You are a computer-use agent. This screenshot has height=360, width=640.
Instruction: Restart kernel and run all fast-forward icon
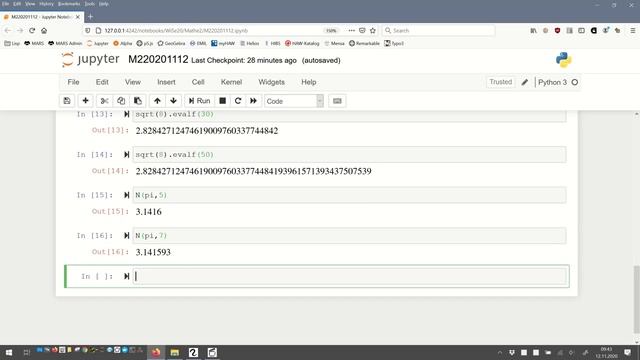[x=253, y=101]
